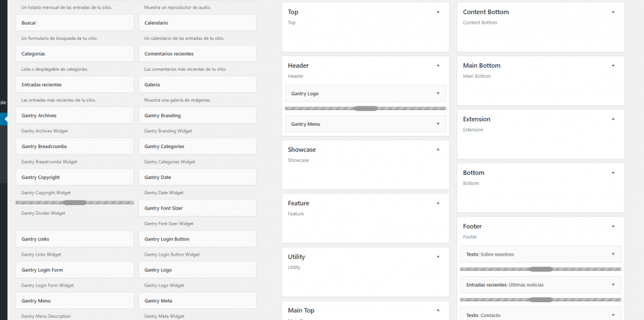This screenshot has height=320, width=644.
Task: Click the Utility widget area heading
Action: coord(297,257)
